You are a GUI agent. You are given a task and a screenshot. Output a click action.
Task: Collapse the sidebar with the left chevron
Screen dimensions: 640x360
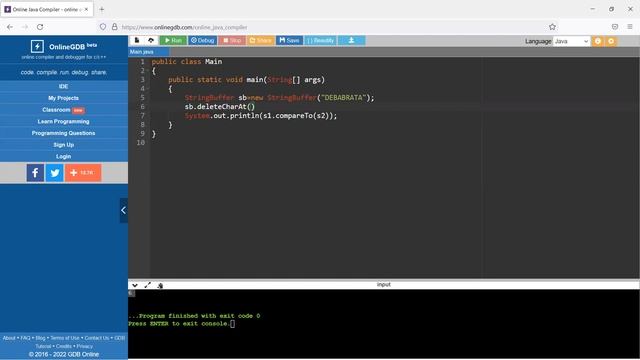click(x=123, y=210)
